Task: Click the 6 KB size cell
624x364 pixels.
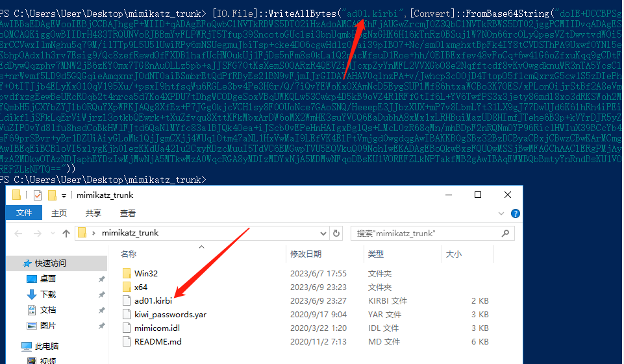Action: click(x=480, y=341)
